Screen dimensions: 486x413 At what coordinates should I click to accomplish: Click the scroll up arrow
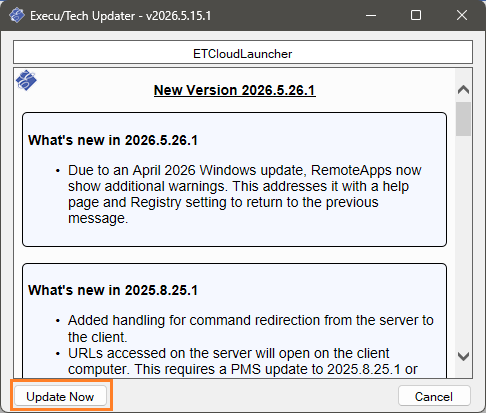click(463, 89)
